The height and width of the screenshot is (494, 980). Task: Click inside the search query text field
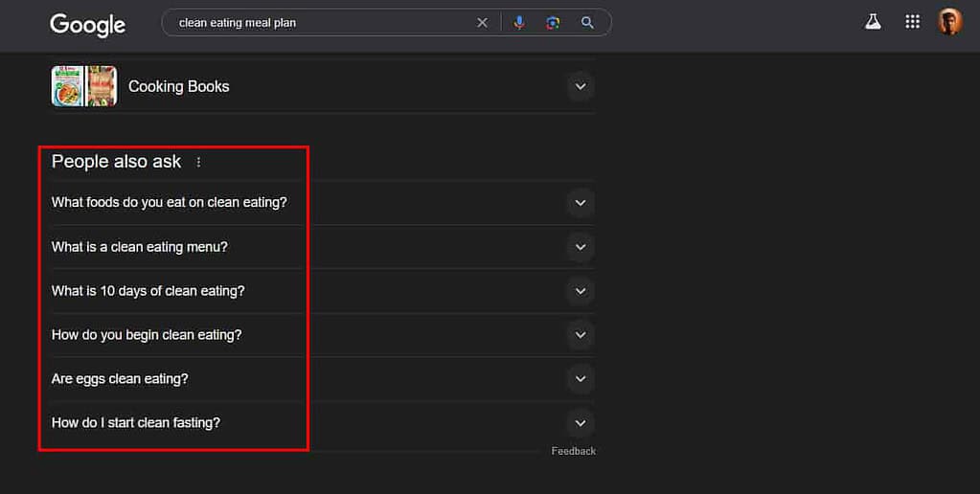coord(316,23)
